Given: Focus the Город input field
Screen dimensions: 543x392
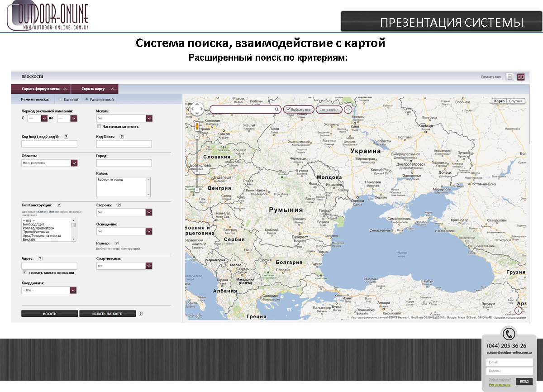Looking at the screenshot, I should pos(124,163).
